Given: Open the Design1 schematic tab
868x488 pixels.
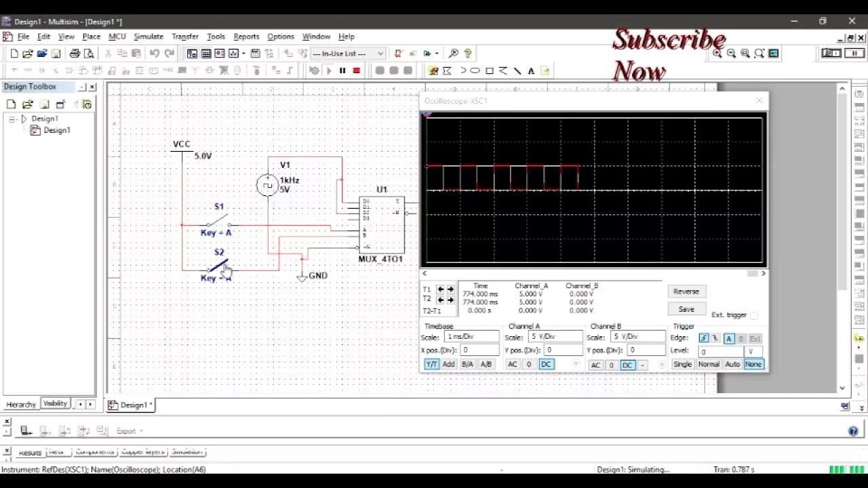Looking at the screenshot, I should (132, 405).
